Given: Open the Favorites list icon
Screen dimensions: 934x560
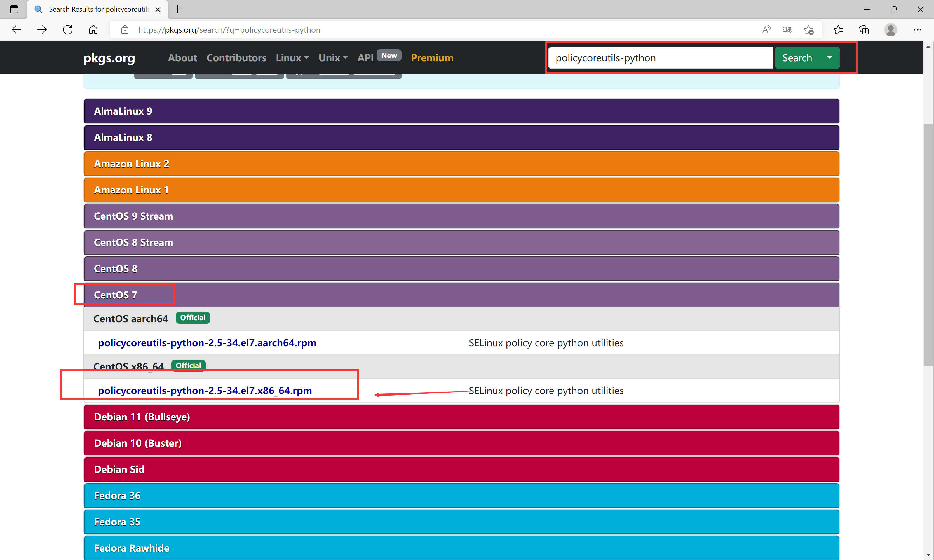Looking at the screenshot, I should coord(838,29).
